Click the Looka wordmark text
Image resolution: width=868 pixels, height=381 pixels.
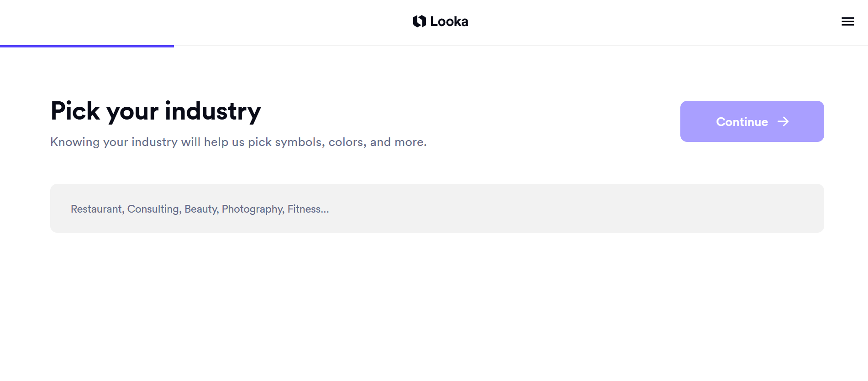(x=449, y=21)
